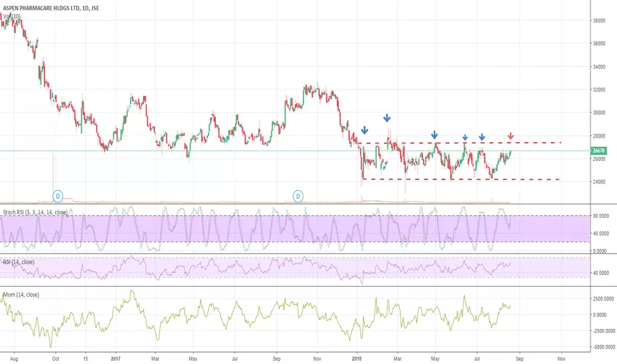Select the upper red dashed resistance line
The width and height of the screenshot is (617, 364).
click(459, 142)
